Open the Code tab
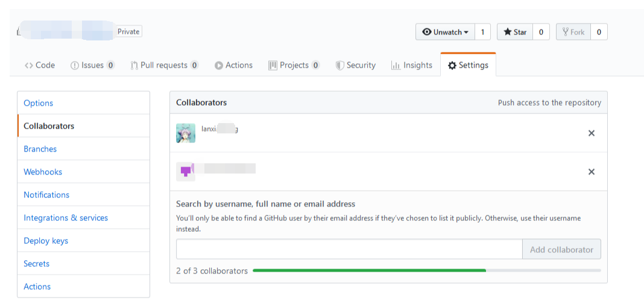The height and width of the screenshot is (303, 644). coord(39,65)
